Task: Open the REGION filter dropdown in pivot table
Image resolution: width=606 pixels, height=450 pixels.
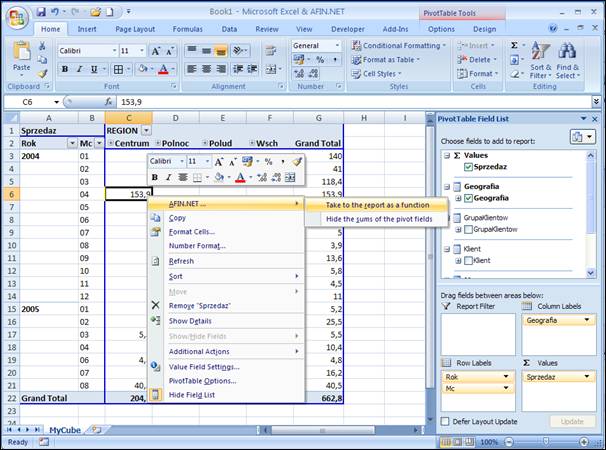Action: 146,131
